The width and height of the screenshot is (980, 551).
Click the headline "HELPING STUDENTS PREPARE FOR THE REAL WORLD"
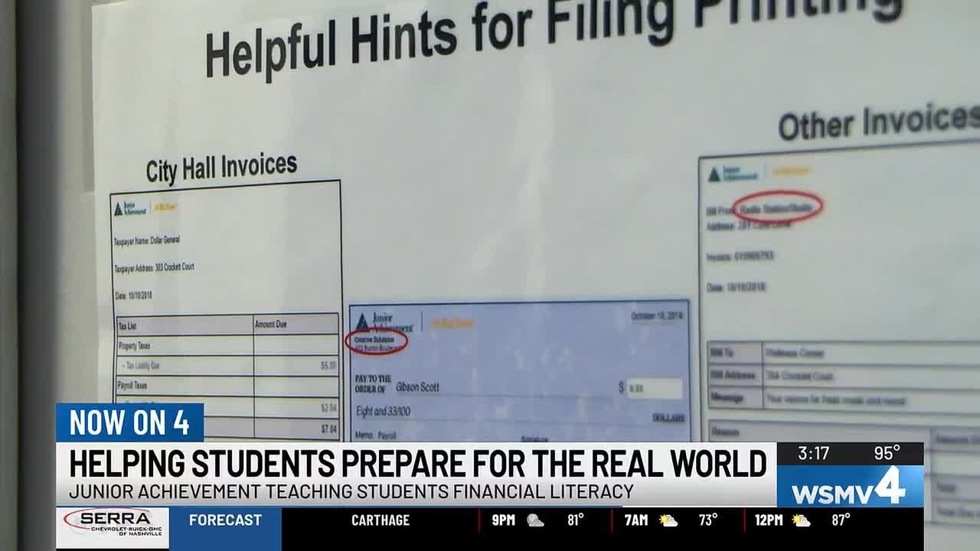pyautogui.click(x=418, y=464)
